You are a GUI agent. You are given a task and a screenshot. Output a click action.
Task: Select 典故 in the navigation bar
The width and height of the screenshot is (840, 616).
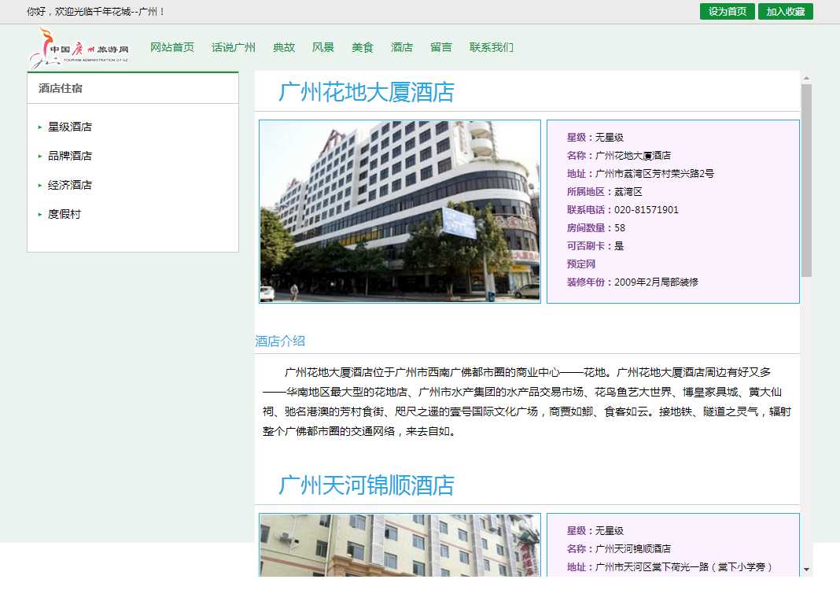(284, 47)
